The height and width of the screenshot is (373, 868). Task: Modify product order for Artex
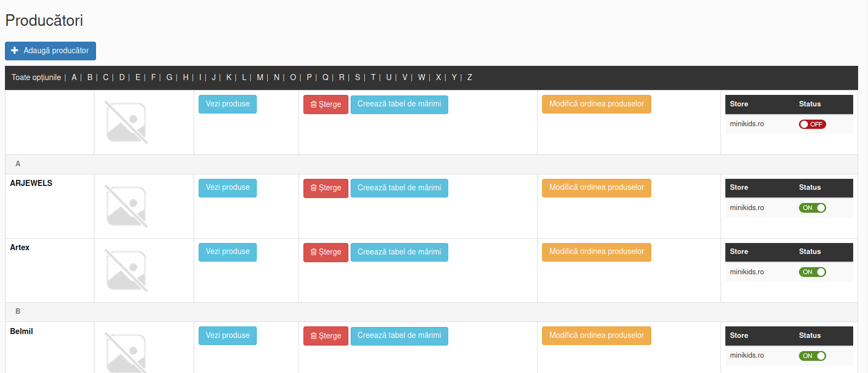(596, 252)
